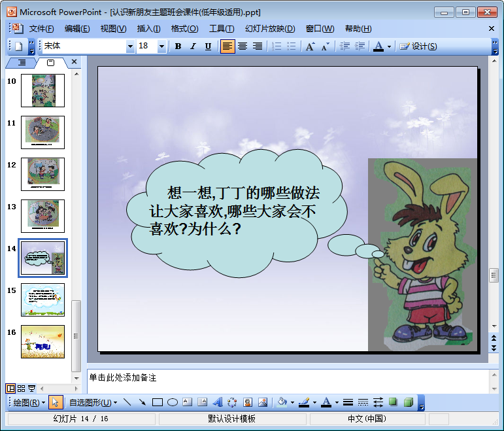Open Fill Color dropdown arrow
This screenshot has width=504, height=431.
tap(292, 402)
